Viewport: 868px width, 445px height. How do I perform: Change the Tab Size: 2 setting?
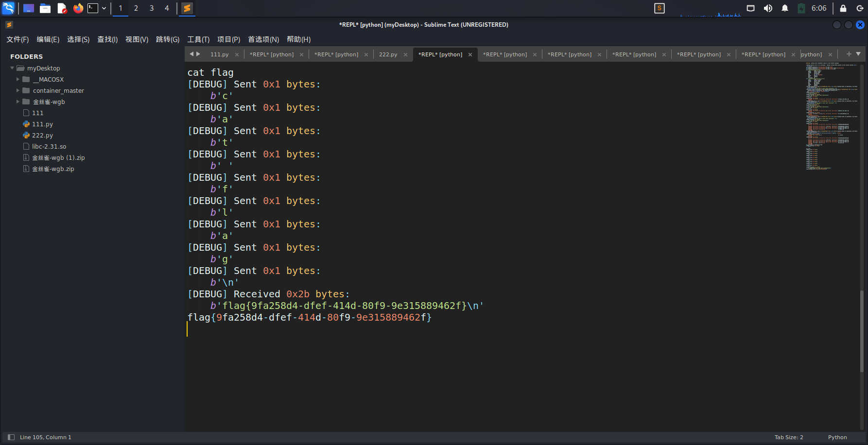coord(788,437)
